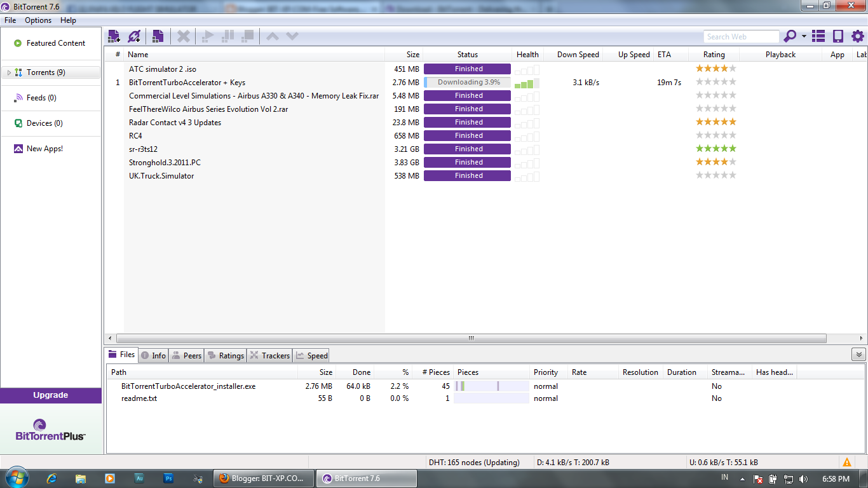The image size is (868, 488).
Task: Click the Add Torrent from URL icon
Action: click(x=135, y=36)
